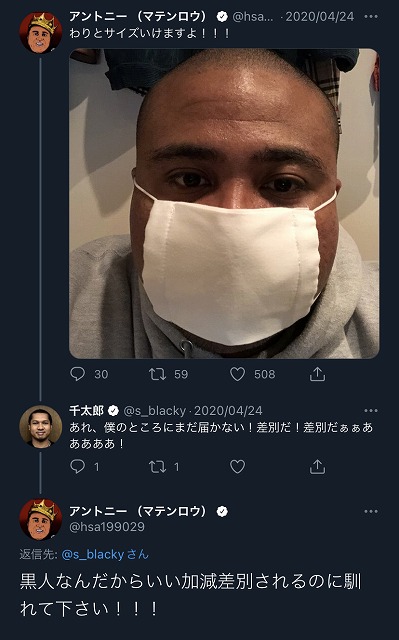The height and width of the screenshot is (640, 399).
Task: Click 千太郎 display name
Action: [86, 410]
